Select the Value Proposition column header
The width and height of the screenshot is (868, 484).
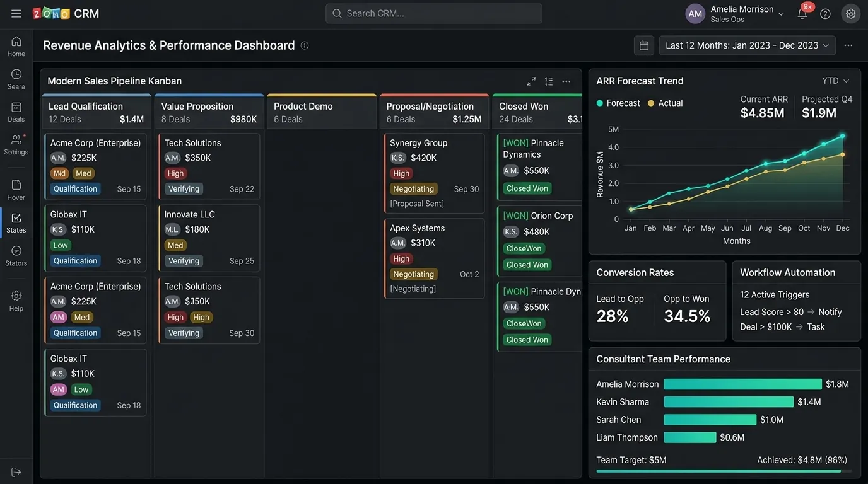[209, 112]
